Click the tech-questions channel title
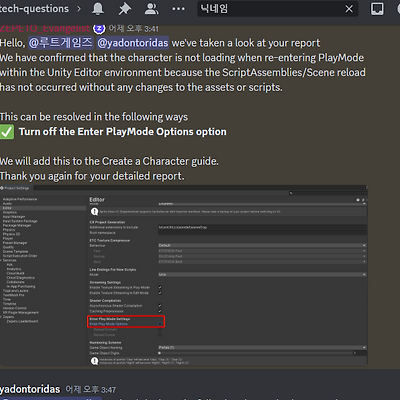Viewport: 400px width, 400px height. click(x=34, y=9)
